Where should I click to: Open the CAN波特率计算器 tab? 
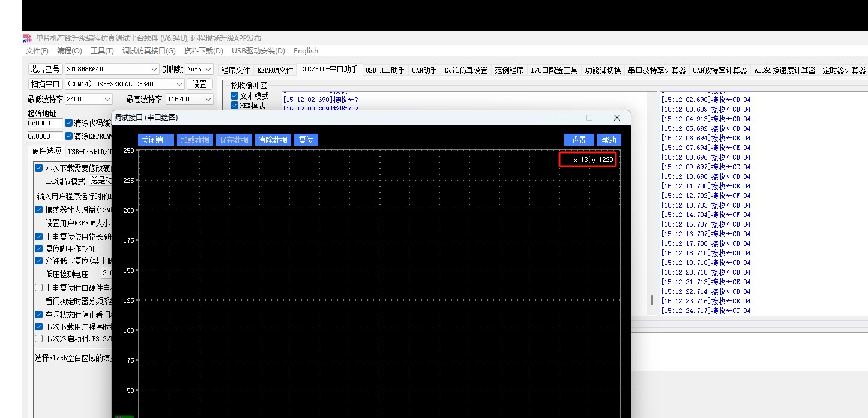click(720, 70)
